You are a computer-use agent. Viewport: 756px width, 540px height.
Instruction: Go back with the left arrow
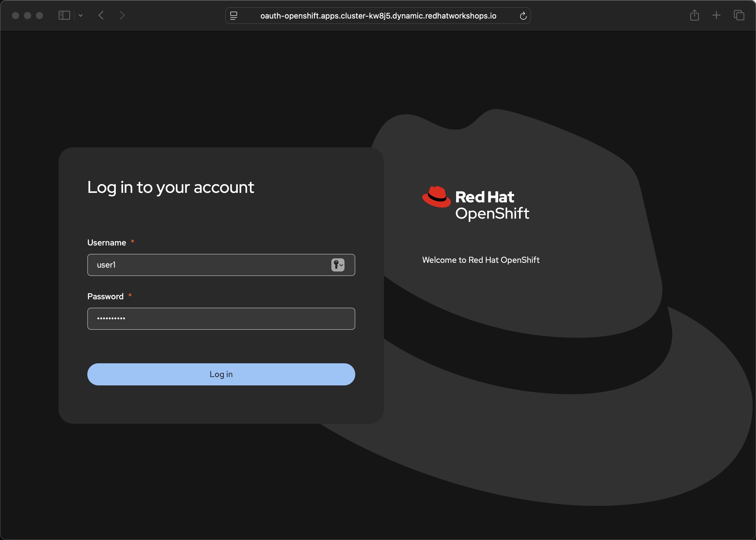[101, 15]
